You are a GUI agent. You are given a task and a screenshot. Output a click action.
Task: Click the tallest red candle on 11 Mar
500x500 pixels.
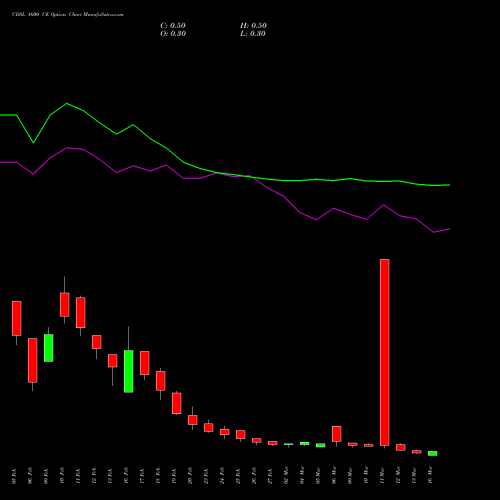tap(385, 352)
